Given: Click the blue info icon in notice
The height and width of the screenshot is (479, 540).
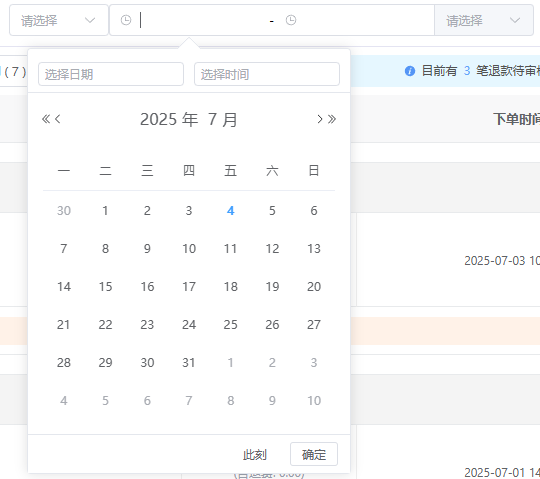Looking at the screenshot, I should 410,71.
